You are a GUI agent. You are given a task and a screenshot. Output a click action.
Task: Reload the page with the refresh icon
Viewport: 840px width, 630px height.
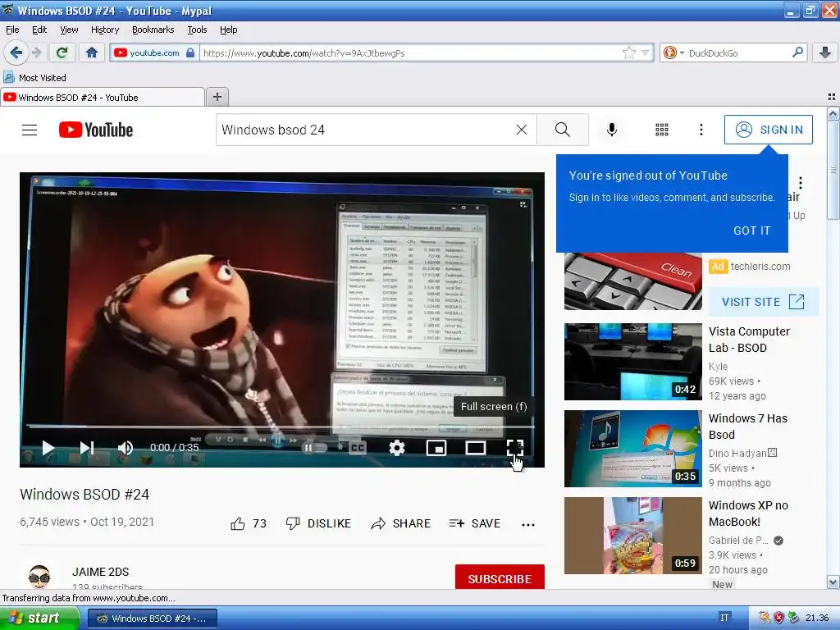62,52
